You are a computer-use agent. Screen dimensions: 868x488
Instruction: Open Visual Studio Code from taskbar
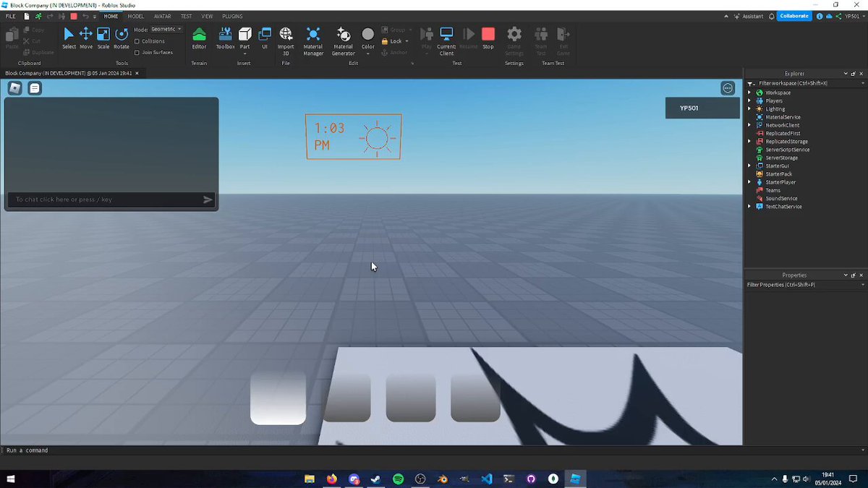coord(486,479)
